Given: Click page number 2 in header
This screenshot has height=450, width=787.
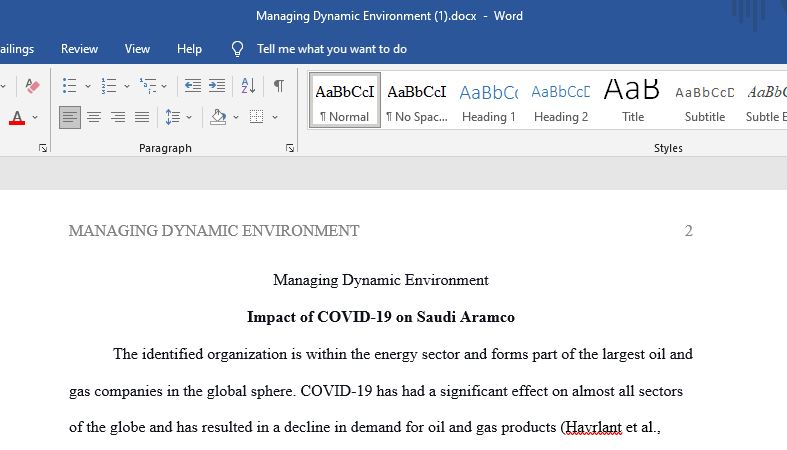Looking at the screenshot, I should [x=689, y=231].
